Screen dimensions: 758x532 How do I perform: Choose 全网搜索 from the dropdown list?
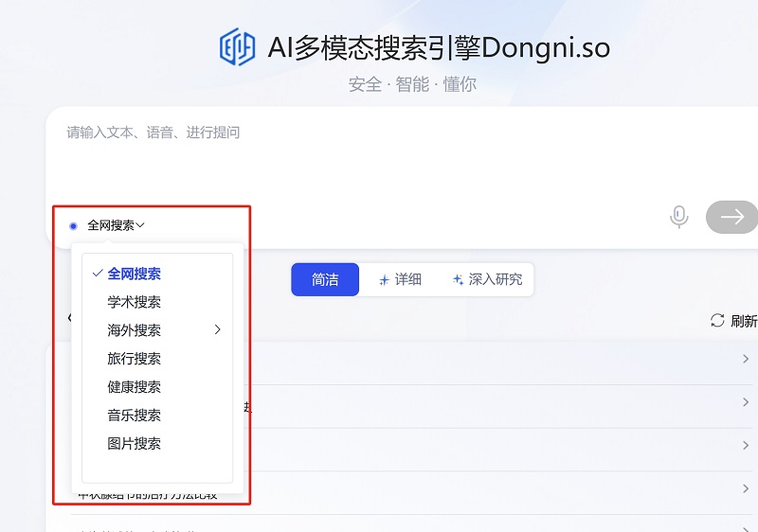134,274
